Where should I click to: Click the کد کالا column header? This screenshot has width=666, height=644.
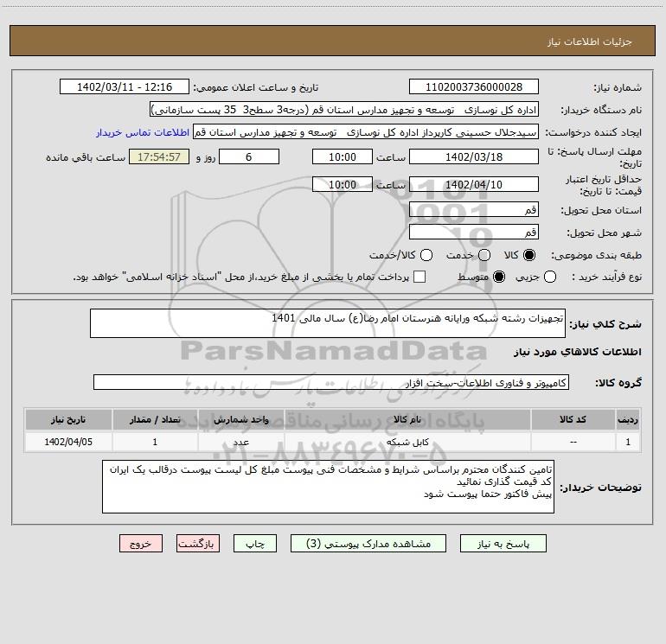pyautogui.click(x=573, y=419)
